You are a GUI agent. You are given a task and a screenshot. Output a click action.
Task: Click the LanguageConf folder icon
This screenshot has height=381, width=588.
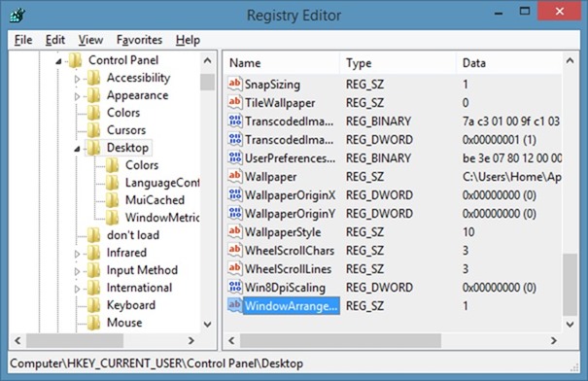[112, 183]
